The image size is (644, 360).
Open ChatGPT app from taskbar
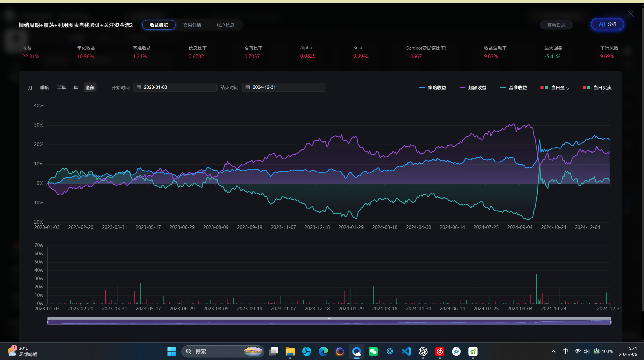pyautogui.click(x=423, y=351)
